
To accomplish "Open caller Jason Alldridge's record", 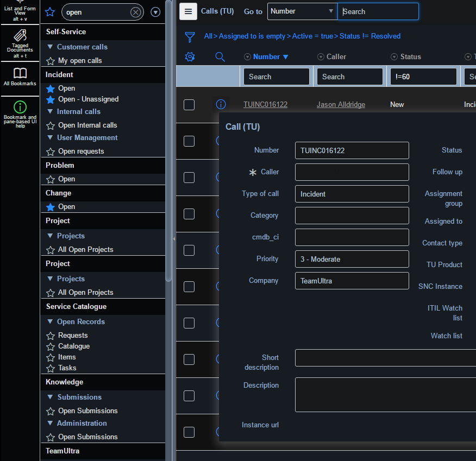I will (341, 104).
